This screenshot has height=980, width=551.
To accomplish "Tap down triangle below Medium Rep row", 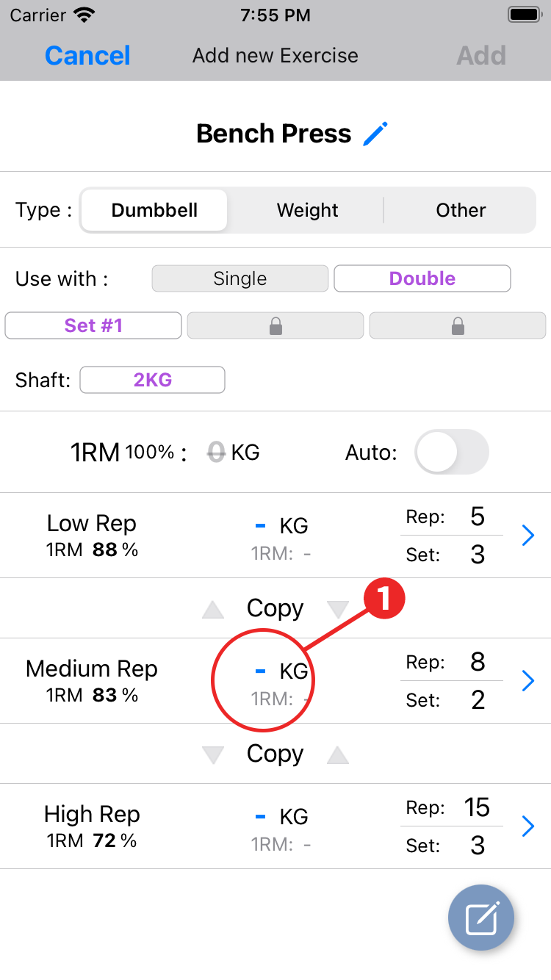I will 213,754.
